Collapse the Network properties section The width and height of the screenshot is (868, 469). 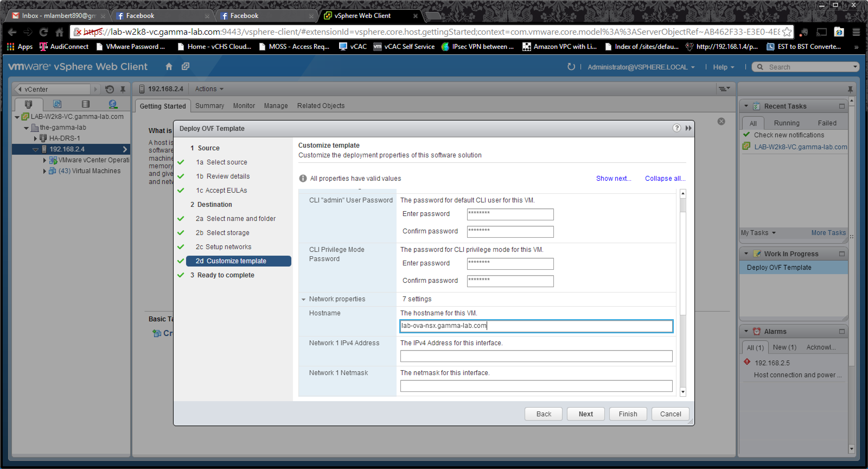point(303,299)
